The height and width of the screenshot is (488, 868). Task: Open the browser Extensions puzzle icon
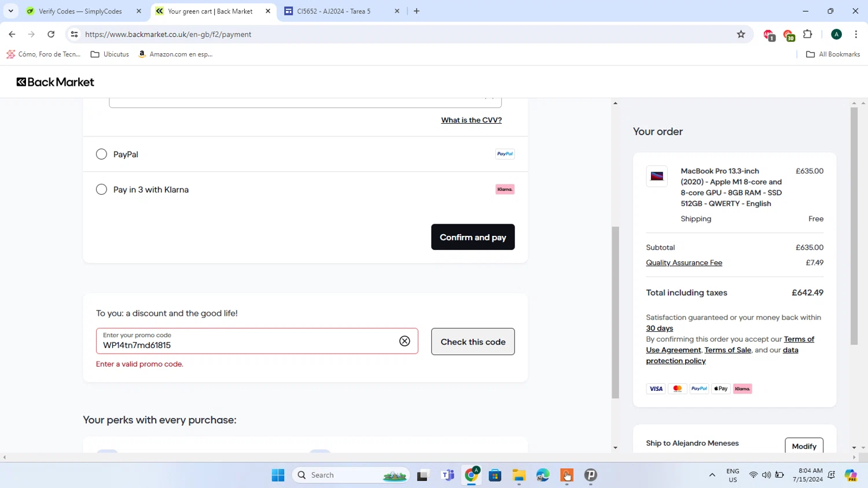[808, 34]
